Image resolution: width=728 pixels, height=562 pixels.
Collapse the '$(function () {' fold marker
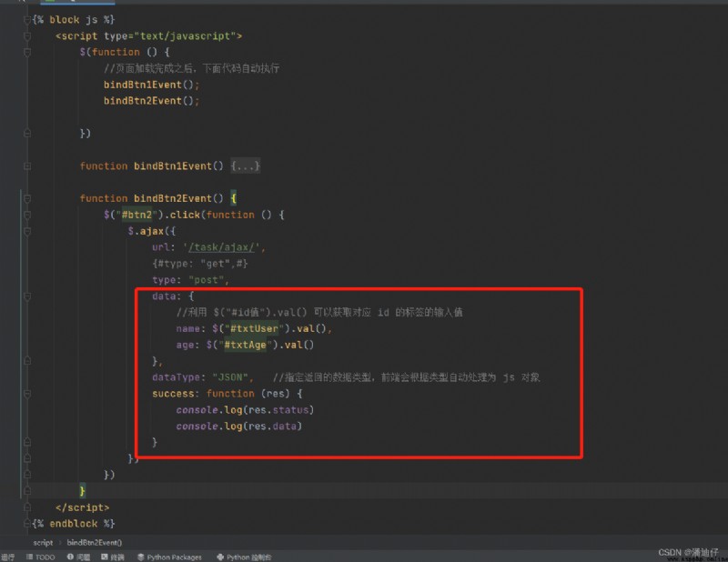27,52
